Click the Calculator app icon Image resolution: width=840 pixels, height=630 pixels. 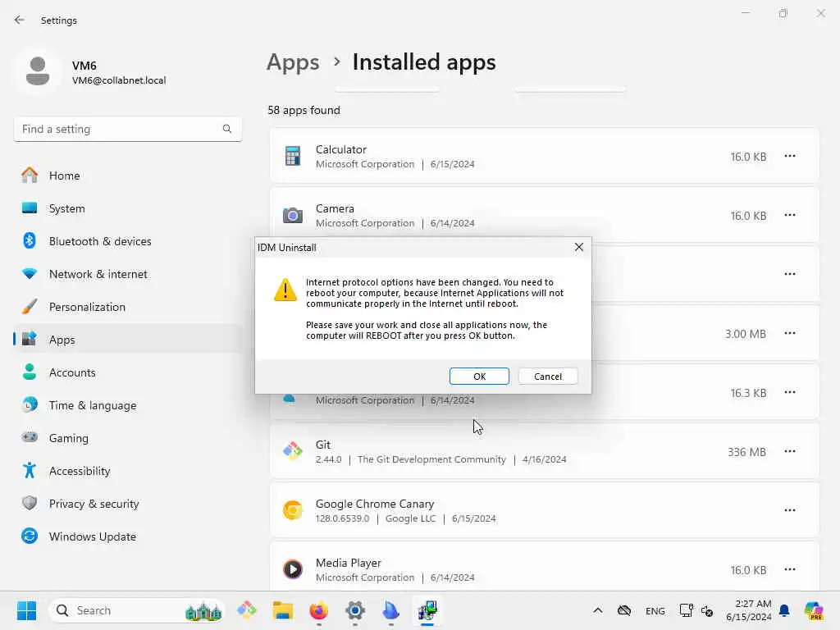293,156
